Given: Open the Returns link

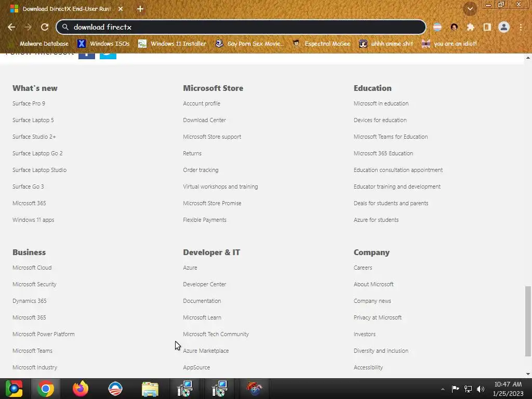Looking at the screenshot, I should tap(192, 153).
